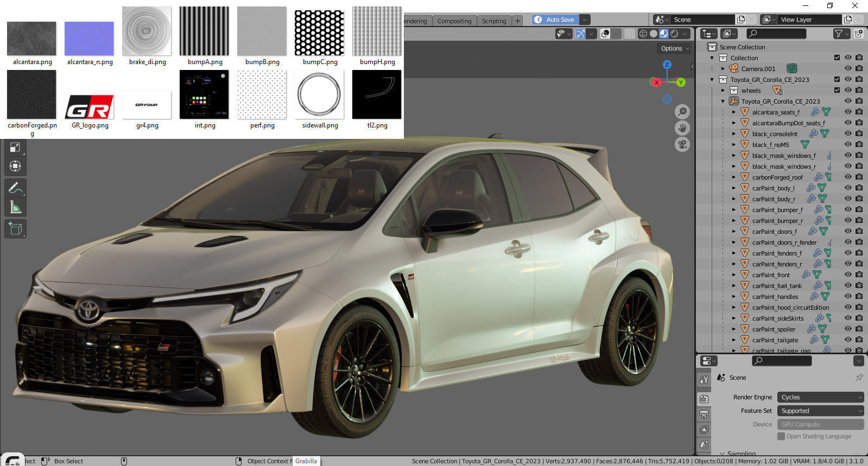Screen dimensions: 868x466
Task: Switch to solid viewport shading
Action: click(654, 34)
